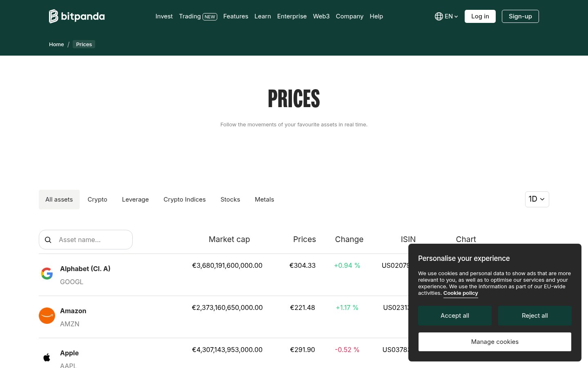Click the GOOGL ticker symbol
Screen dimensions: 588x368
(x=71, y=282)
